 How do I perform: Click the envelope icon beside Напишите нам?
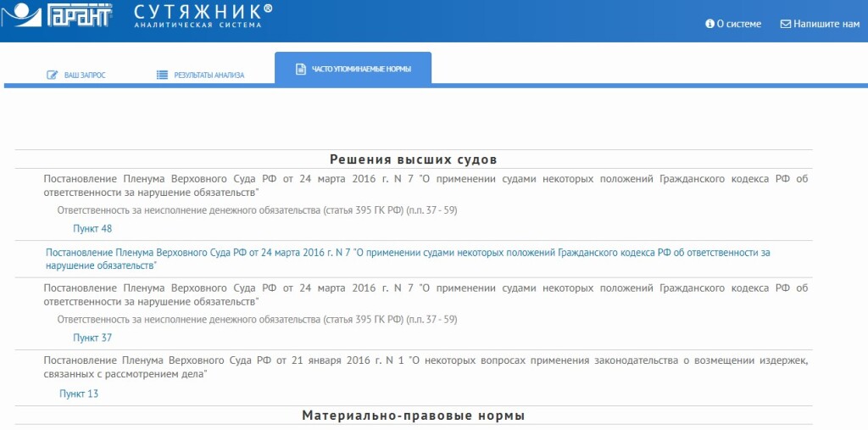click(x=785, y=24)
